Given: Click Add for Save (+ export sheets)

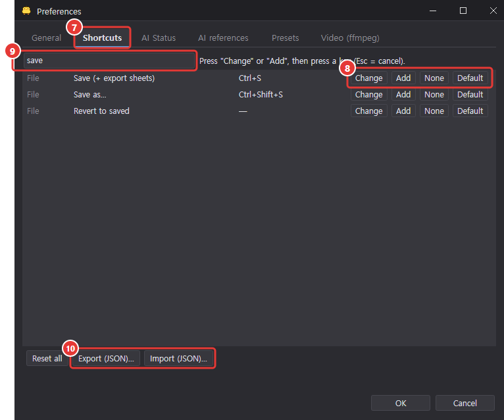Looking at the screenshot, I should (403, 78).
